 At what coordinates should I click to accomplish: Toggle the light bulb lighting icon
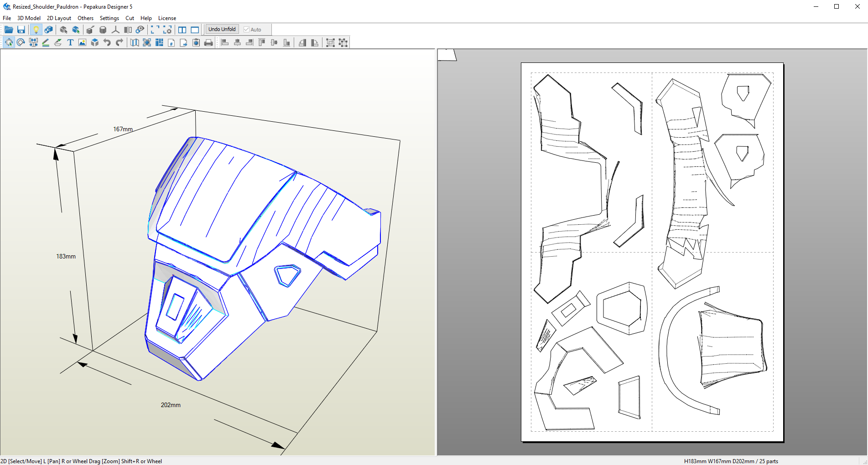[x=36, y=30]
